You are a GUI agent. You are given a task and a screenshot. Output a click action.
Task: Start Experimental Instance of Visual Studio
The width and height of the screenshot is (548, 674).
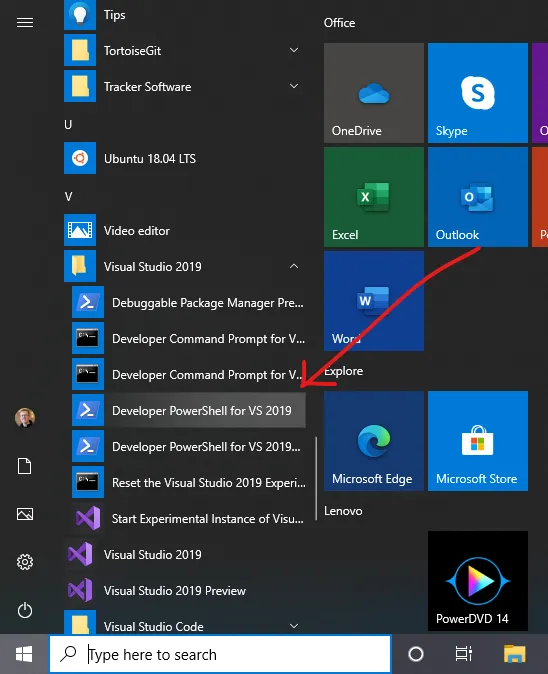coord(189,519)
